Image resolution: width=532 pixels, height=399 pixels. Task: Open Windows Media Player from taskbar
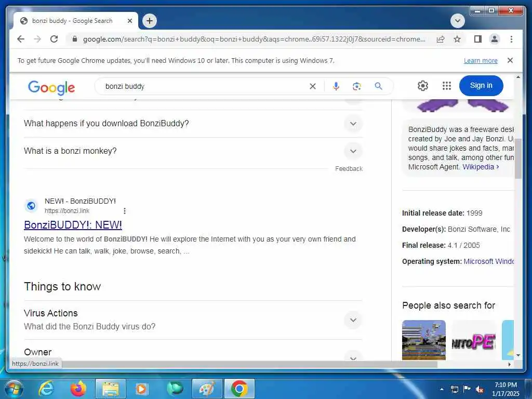(x=141, y=389)
